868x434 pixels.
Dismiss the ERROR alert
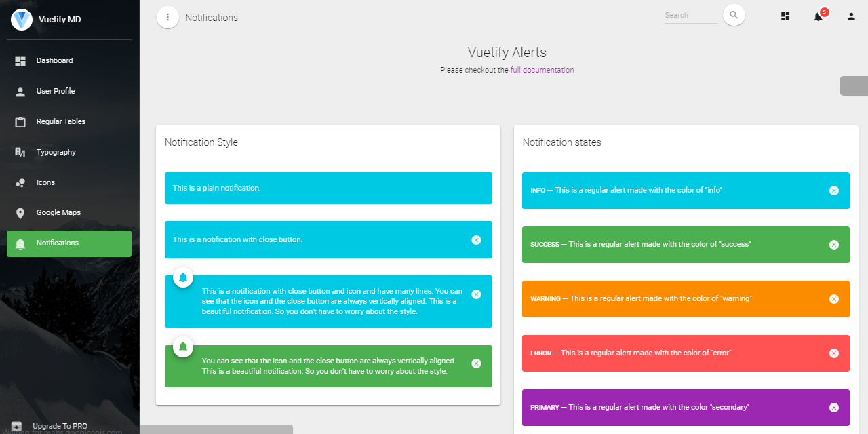click(834, 353)
